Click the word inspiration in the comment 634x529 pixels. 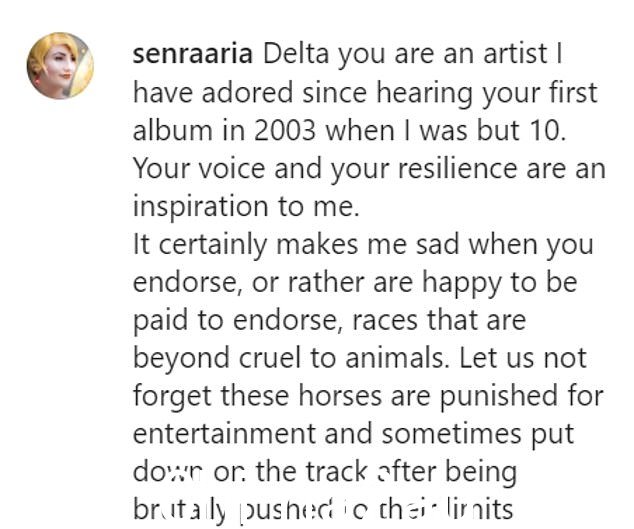(x=201, y=207)
